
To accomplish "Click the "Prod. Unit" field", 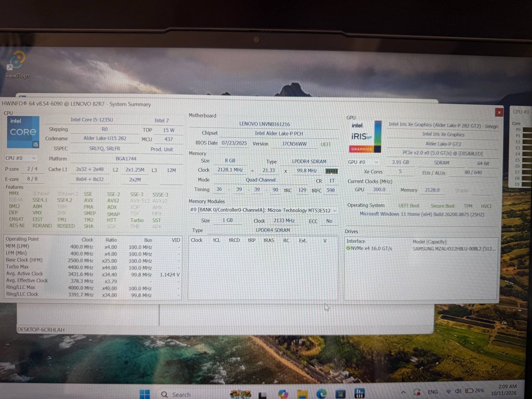I will coord(162,150).
